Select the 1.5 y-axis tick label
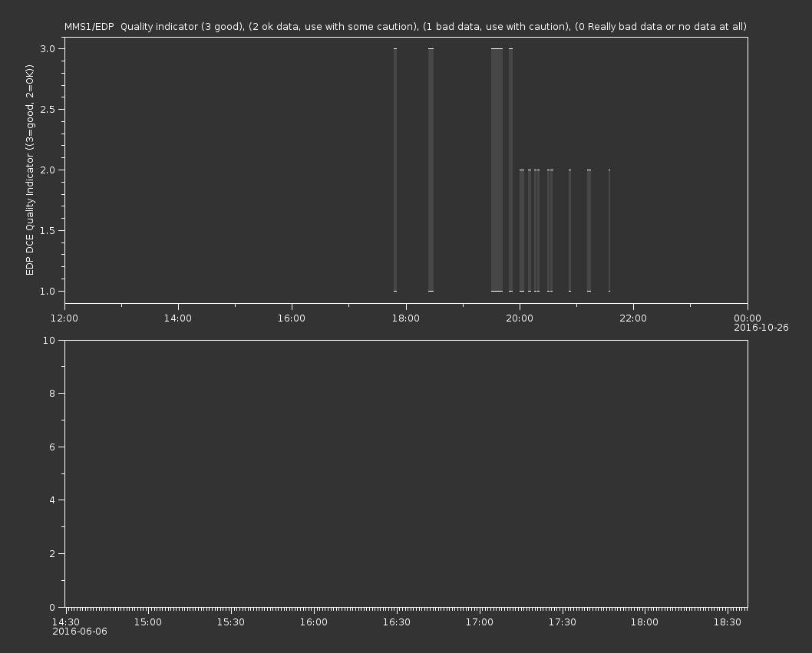Image resolution: width=812 pixels, height=653 pixels. [48, 230]
